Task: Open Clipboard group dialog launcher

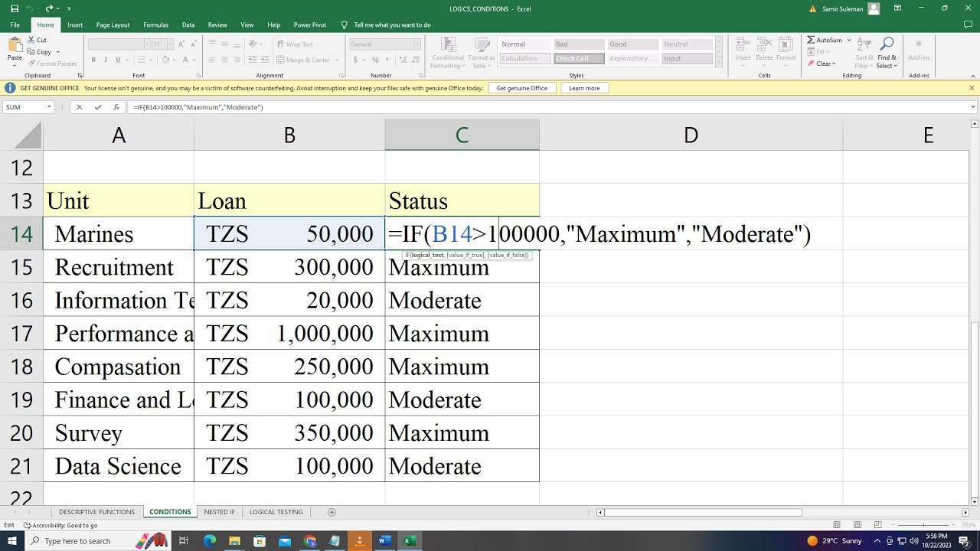Action: coord(80,76)
